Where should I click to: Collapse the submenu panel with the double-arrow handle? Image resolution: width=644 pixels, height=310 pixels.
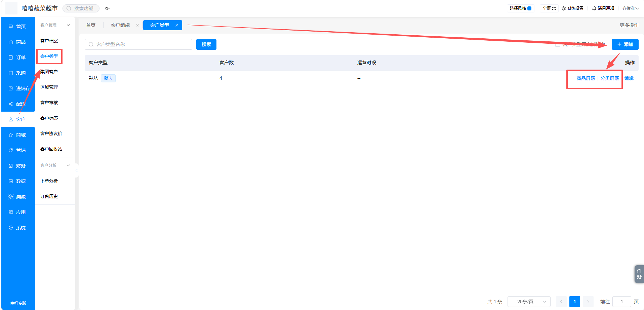[77, 170]
